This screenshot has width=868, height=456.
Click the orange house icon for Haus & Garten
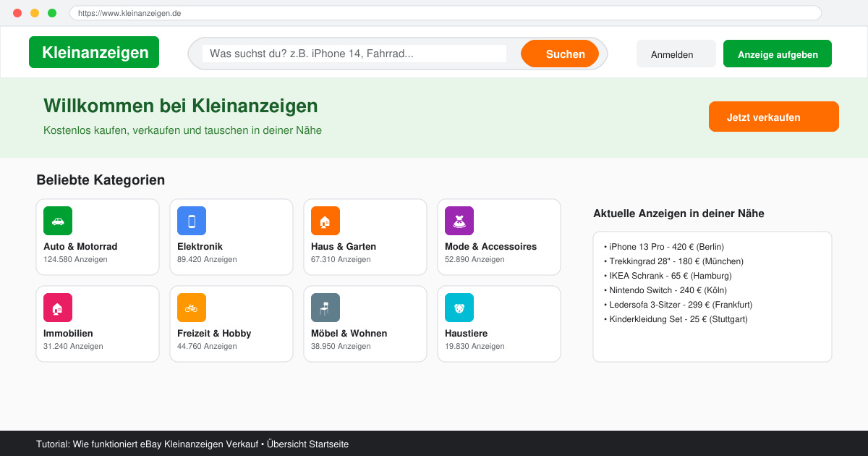(325, 221)
